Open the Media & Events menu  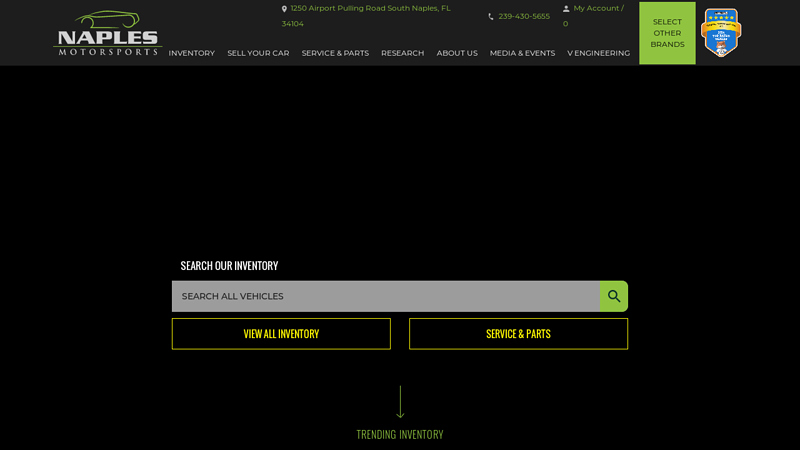(x=522, y=53)
